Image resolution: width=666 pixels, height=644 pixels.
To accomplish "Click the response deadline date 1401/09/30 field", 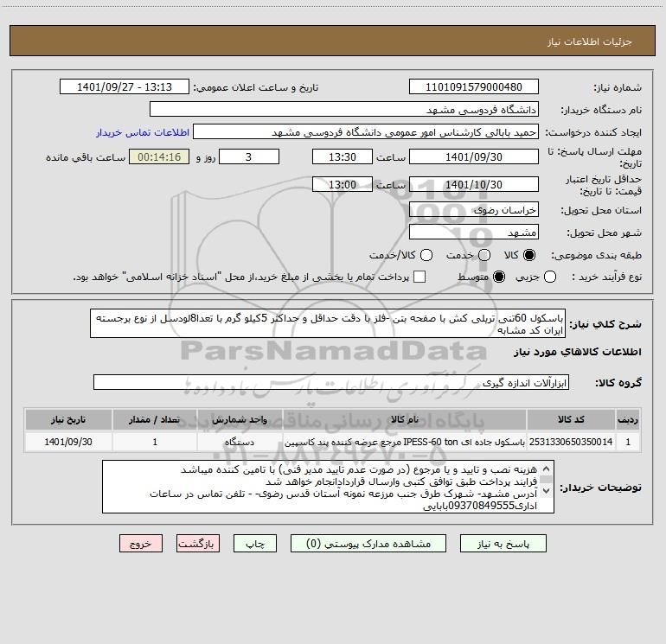I will coord(474,156).
